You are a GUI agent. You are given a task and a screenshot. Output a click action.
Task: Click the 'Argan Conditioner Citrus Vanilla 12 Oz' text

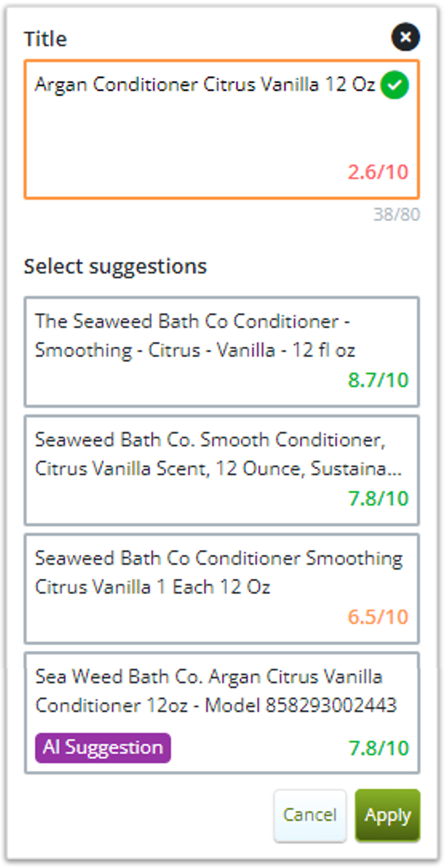click(205, 84)
